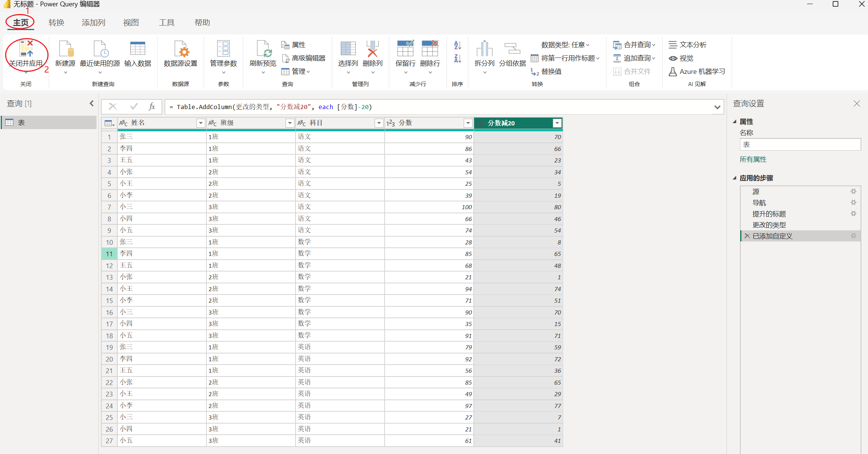
Task: Click the 替换值 button
Action: click(551, 72)
